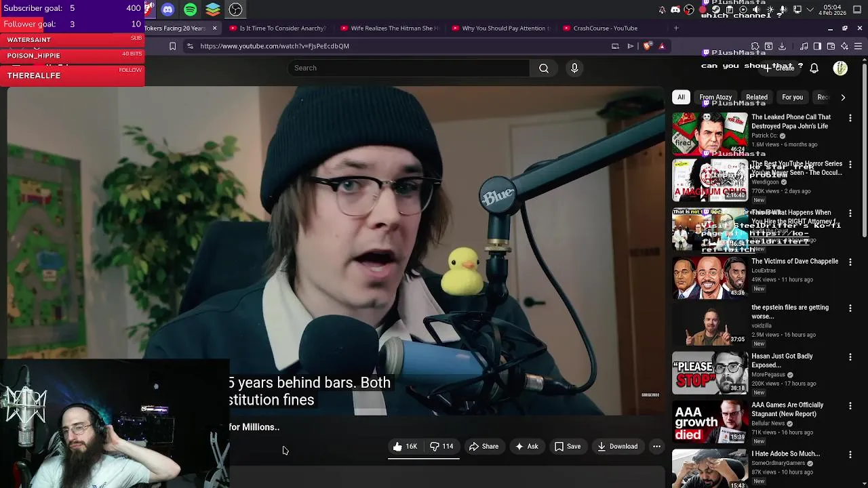
Task: Open options menu for 'Victims of Dave Chappelle' video
Action: pyautogui.click(x=850, y=262)
